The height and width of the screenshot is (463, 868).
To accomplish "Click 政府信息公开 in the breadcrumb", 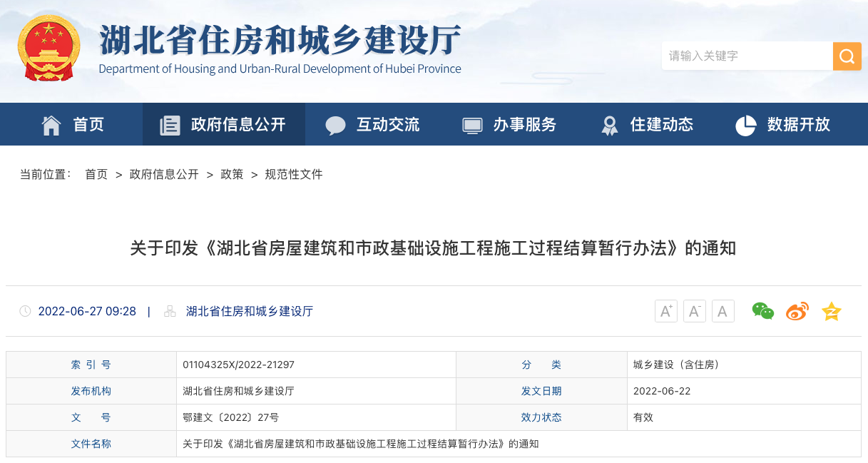I will (164, 174).
